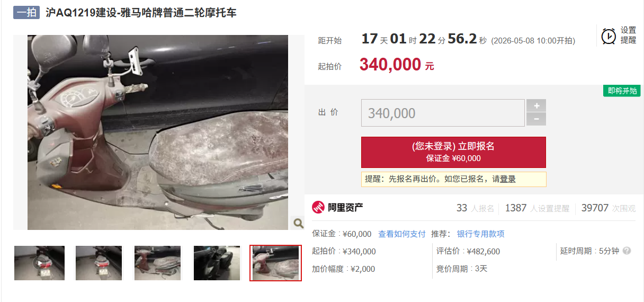Select the second scooter rear thumbnail
The image size is (644, 302).
99,263
